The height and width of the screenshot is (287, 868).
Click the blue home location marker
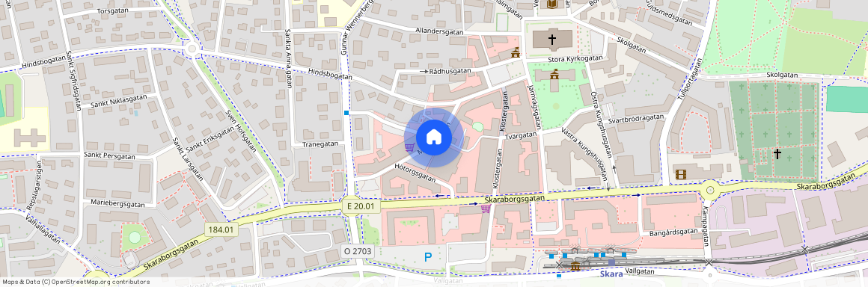(x=434, y=137)
